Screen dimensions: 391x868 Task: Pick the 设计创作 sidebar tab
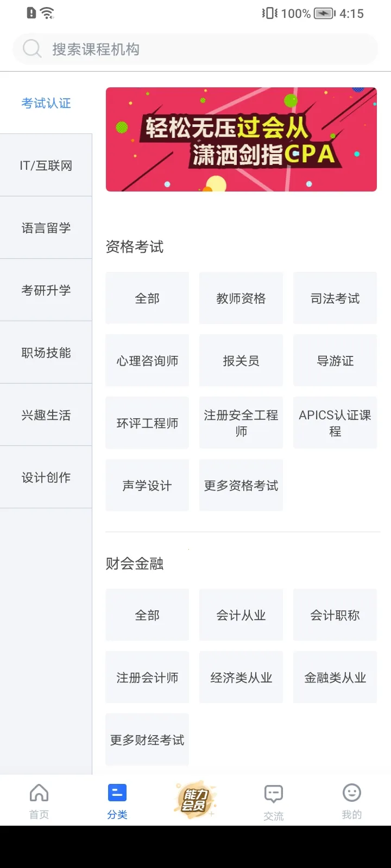click(46, 477)
